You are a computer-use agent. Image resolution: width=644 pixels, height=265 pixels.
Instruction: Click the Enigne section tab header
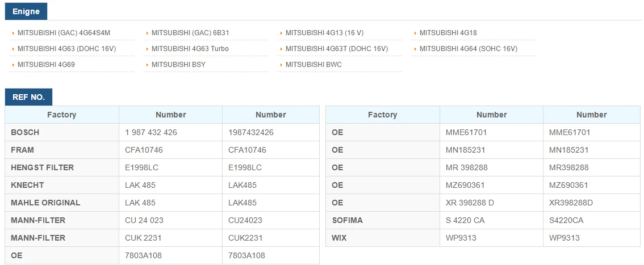click(26, 11)
